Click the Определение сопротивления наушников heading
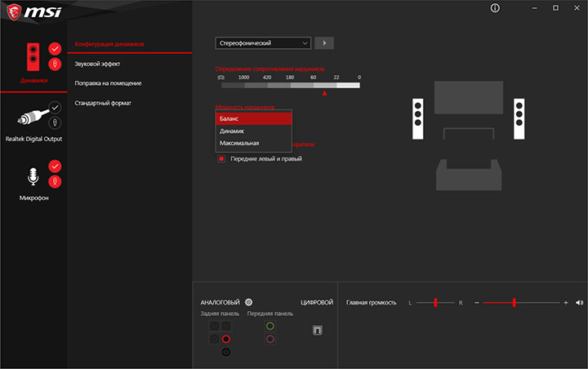 point(270,69)
